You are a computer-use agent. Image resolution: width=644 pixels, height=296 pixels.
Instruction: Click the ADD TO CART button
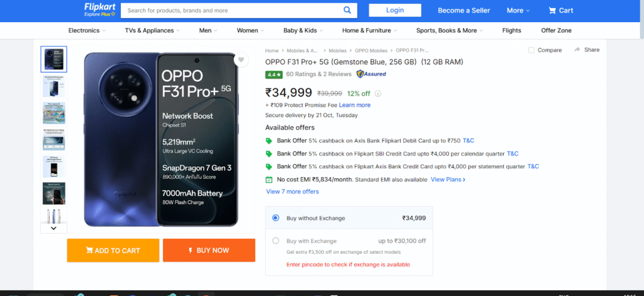tap(113, 251)
